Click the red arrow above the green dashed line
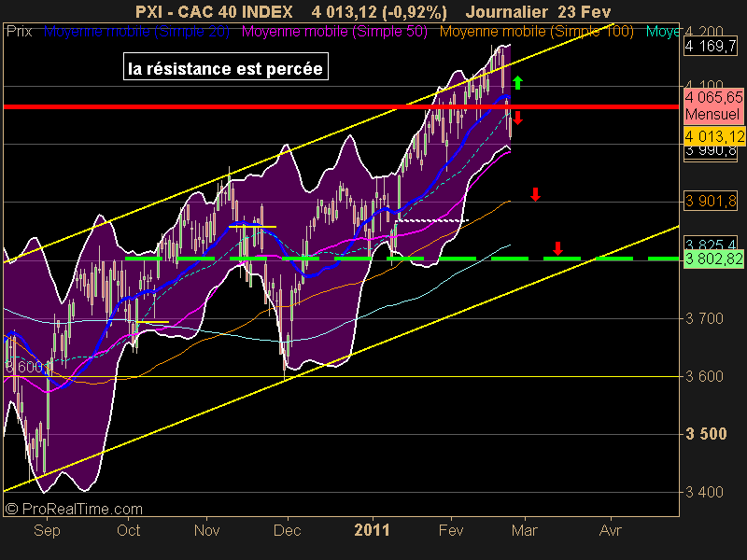This screenshot has height=560, width=747. coord(557,248)
